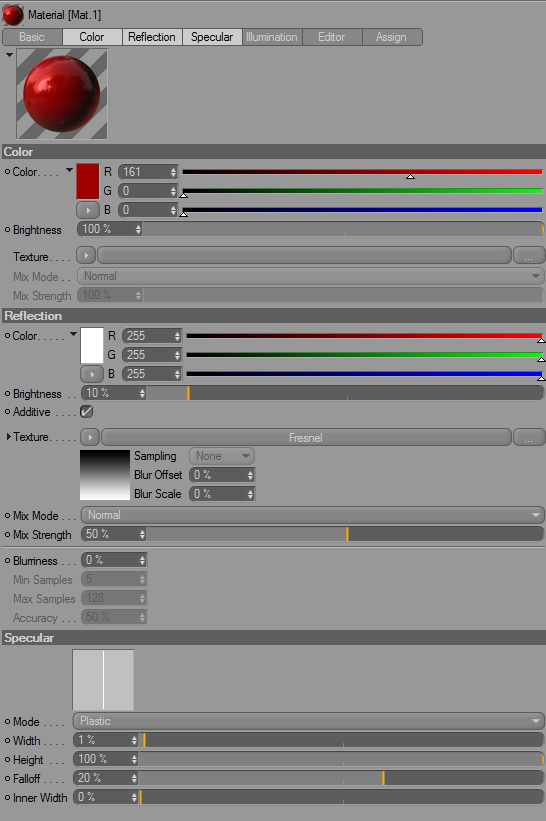546x821 pixels.
Task: Expand the Reflection Color mode arrow
Action: pos(73,334)
